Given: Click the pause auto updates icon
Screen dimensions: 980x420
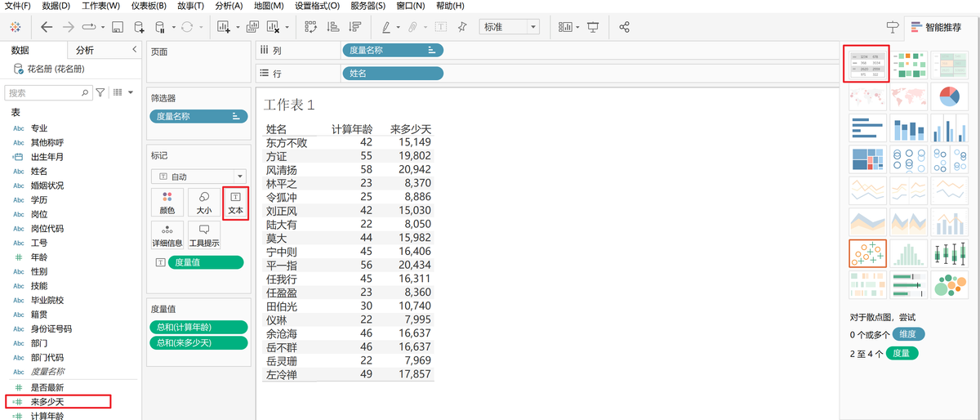Looking at the screenshot, I should coord(161,27).
